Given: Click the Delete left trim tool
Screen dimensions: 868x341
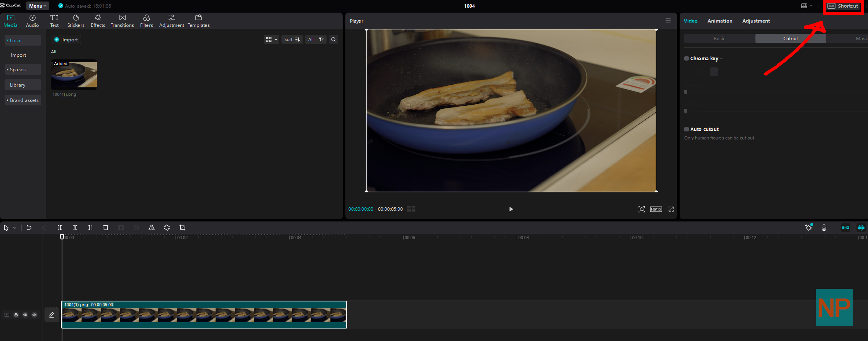Looking at the screenshot, I should pyautogui.click(x=75, y=228).
